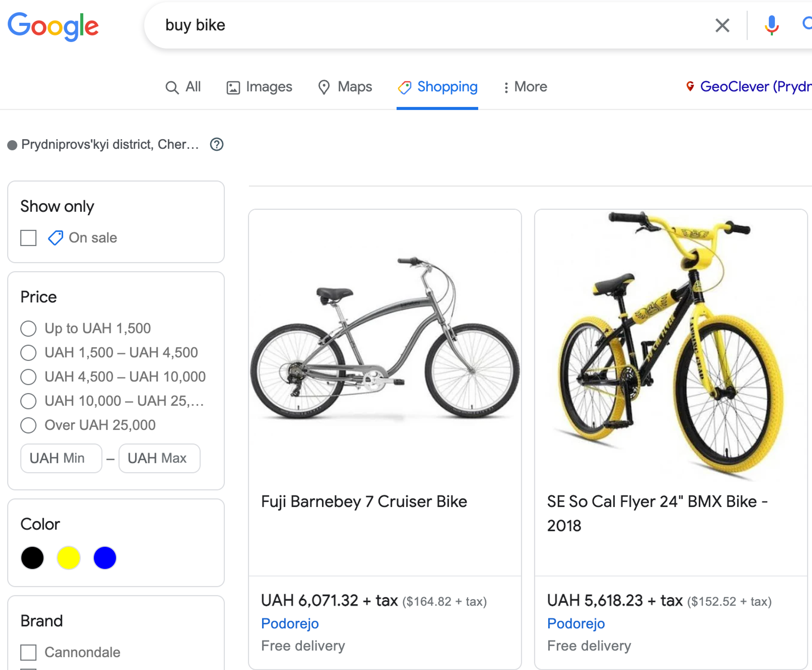Click the Maps pin icon

[324, 87]
